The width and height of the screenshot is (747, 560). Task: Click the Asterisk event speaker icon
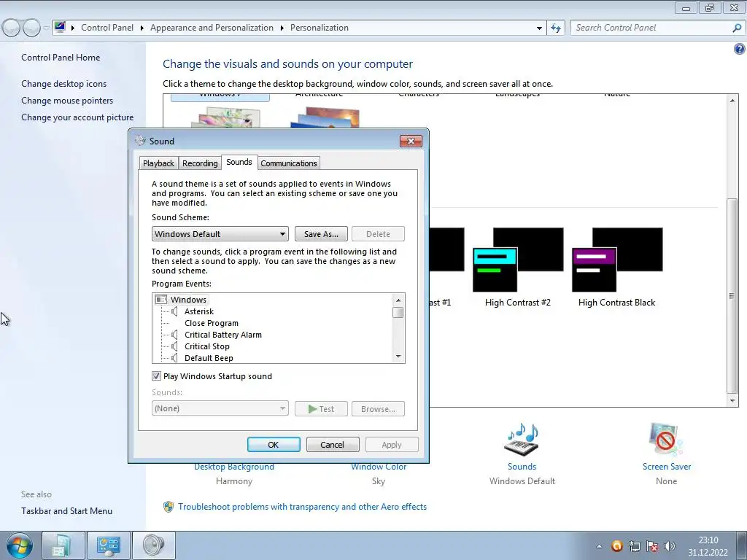(x=174, y=311)
